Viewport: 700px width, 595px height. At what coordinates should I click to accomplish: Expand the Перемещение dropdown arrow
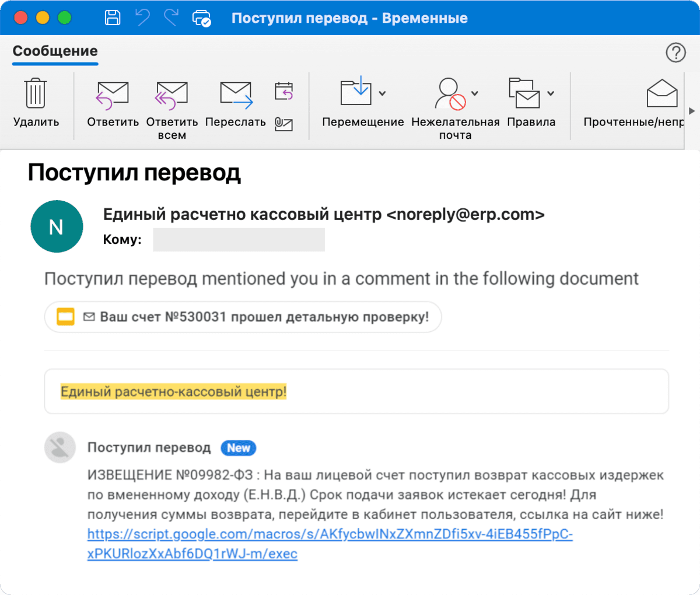click(382, 93)
